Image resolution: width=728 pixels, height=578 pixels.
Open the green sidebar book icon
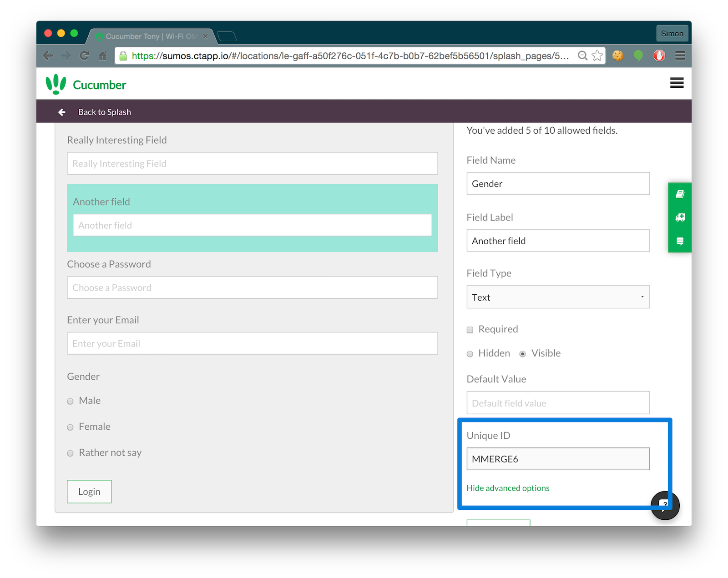680,194
